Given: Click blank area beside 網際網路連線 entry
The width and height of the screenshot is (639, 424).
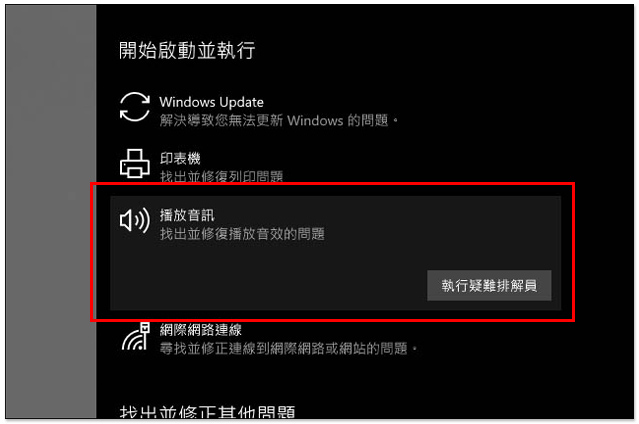Looking at the screenshot, I should [509, 338].
